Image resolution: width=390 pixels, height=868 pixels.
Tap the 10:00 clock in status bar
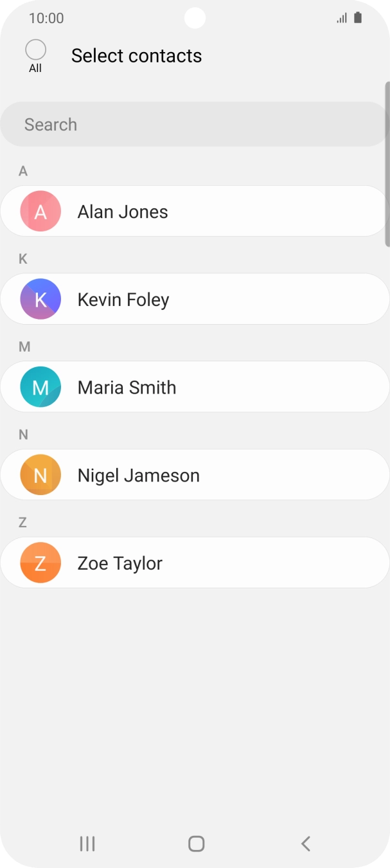pyautogui.click(x=46, y=18)
